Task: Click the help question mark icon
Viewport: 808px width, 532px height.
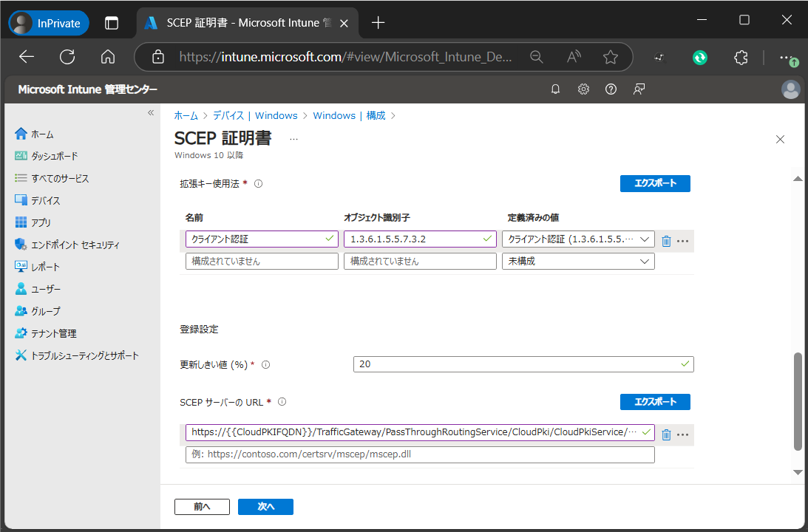Action: (x=611, y=89)
